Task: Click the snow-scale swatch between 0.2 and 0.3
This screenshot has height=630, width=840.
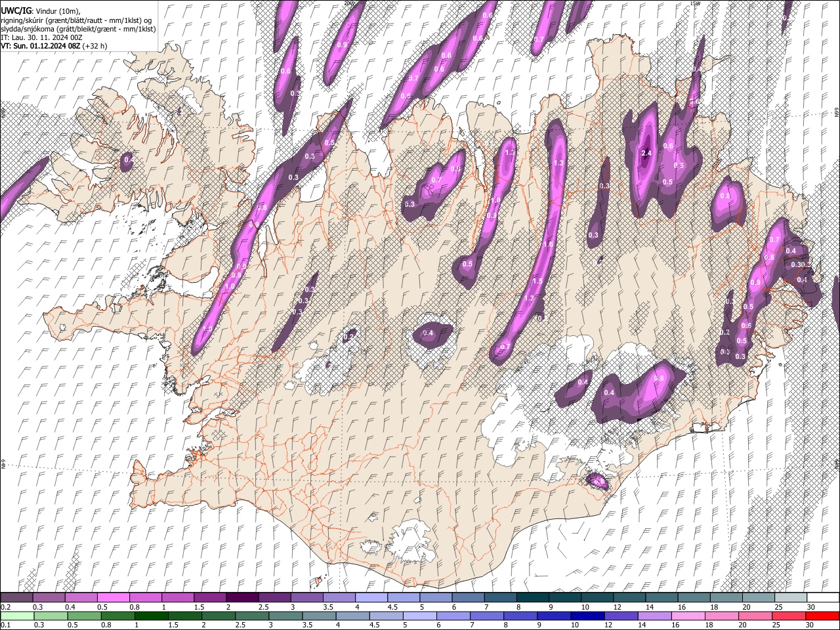Action: click(x=16, y=597)
